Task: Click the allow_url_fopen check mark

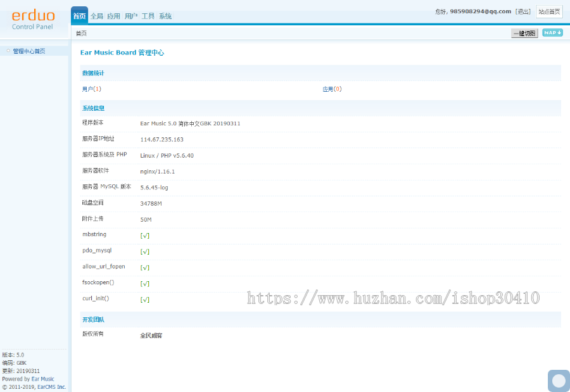Action: 144,268
